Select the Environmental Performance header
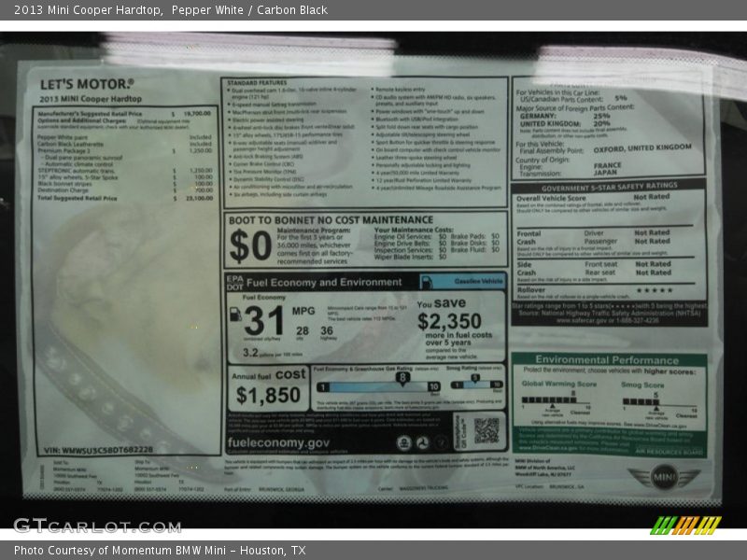The height and width of the screenshot is (560, 747). pyautogui.click(x=607, y=359)
